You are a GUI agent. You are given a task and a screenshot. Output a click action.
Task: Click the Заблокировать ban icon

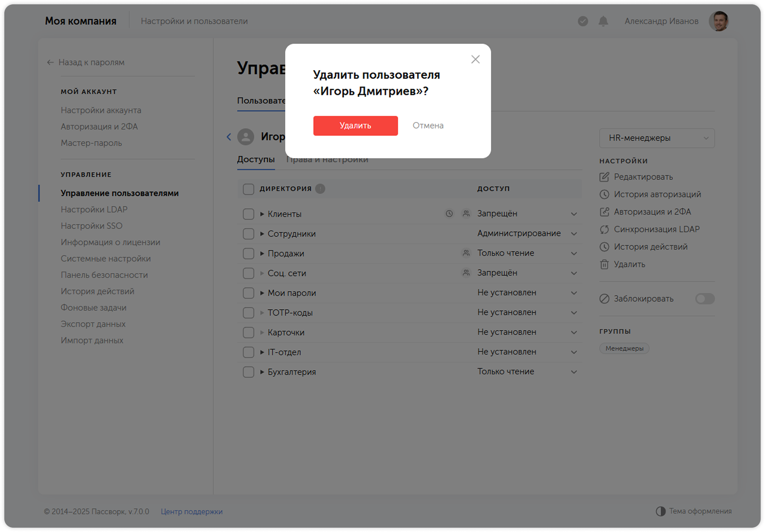click(604, 299)
